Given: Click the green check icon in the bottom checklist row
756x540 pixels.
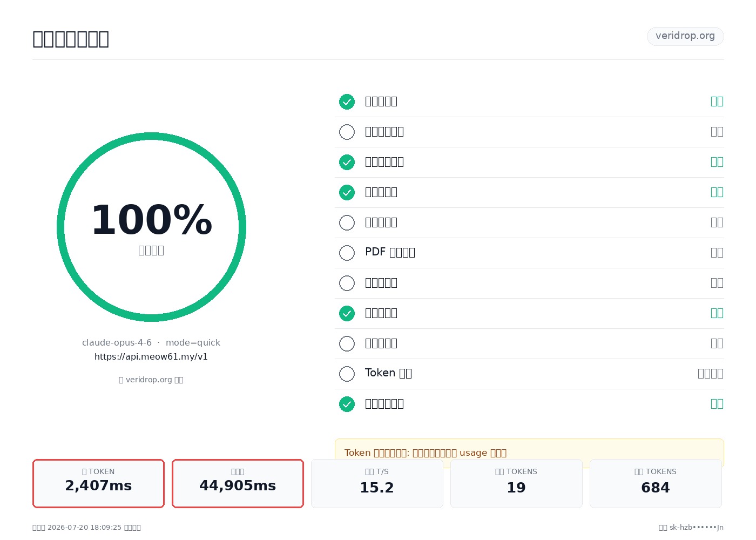Looking at the screenshot, I should click(347, 404).
